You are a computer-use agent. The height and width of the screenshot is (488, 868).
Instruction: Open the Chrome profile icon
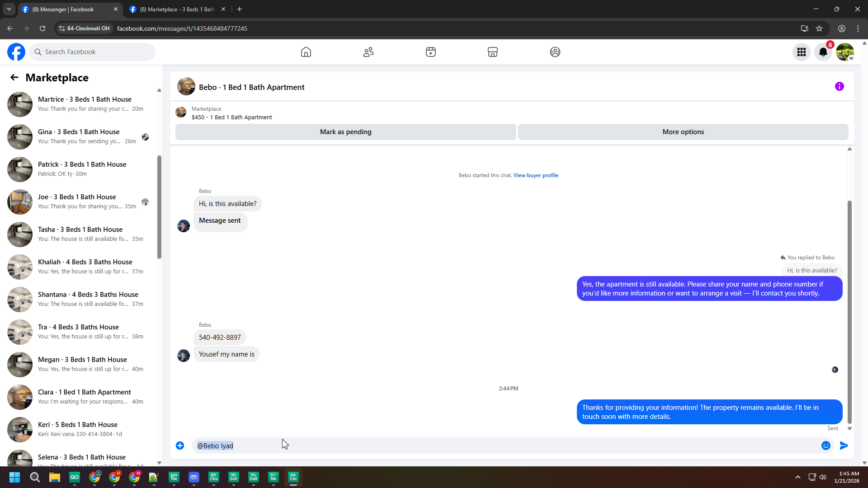842,28
